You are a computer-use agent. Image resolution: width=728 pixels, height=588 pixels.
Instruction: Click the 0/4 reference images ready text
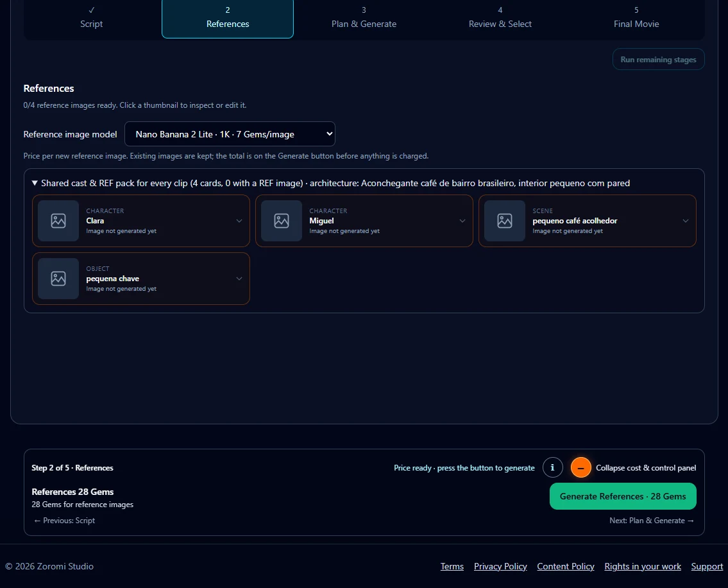(135, 105)
